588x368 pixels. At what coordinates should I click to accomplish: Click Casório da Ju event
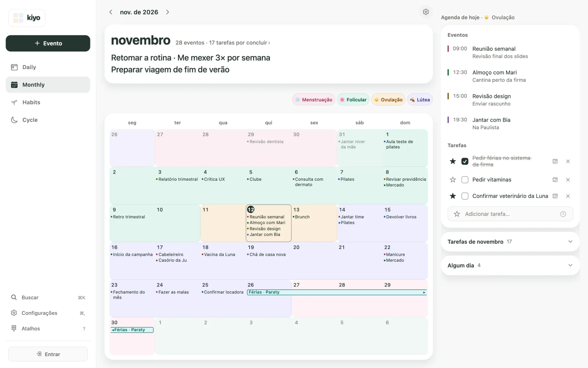point(171,260)
